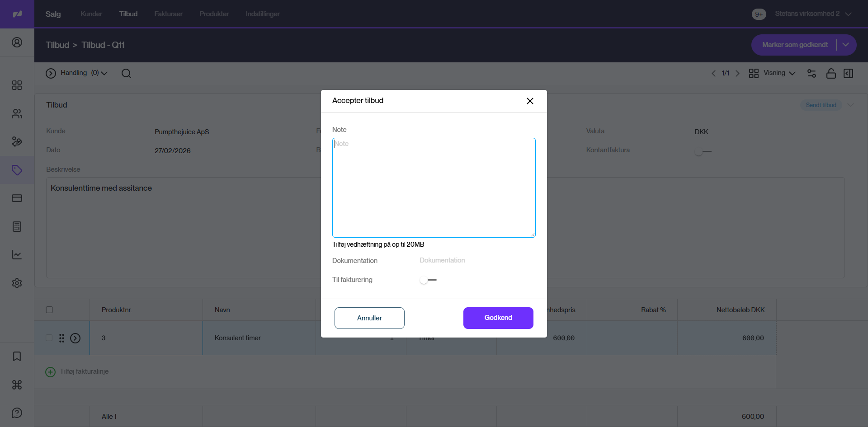The image size is (868, 427).
Task: Check the Konsulent timer row checkbox
Action: tap(49, 338)
